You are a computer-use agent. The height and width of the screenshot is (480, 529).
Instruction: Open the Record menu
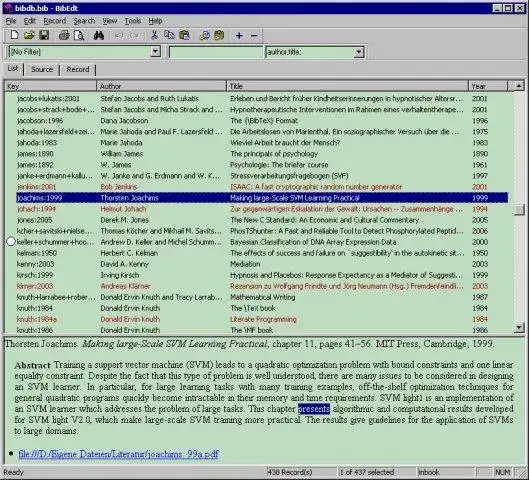pos(55,21)
